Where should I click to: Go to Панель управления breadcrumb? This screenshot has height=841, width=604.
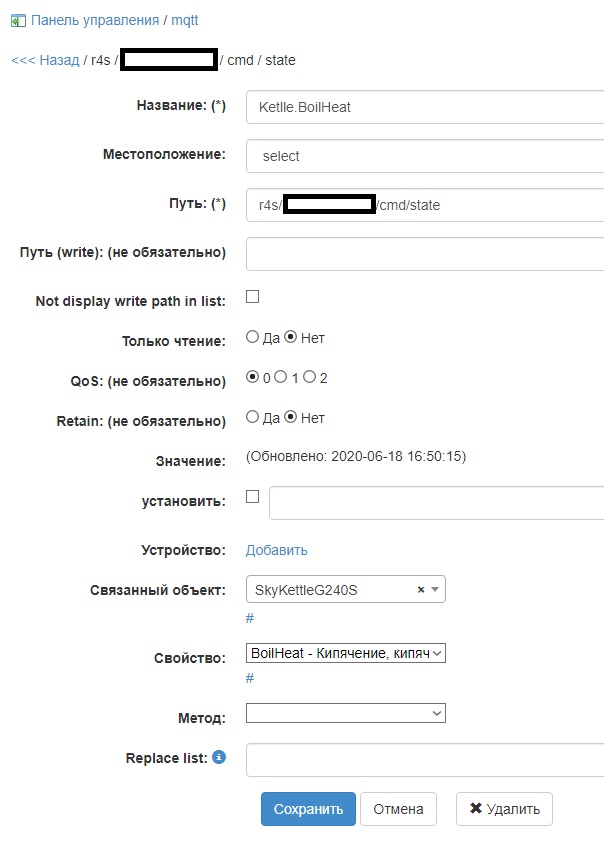pyautogui.click(x=95, y=20)
